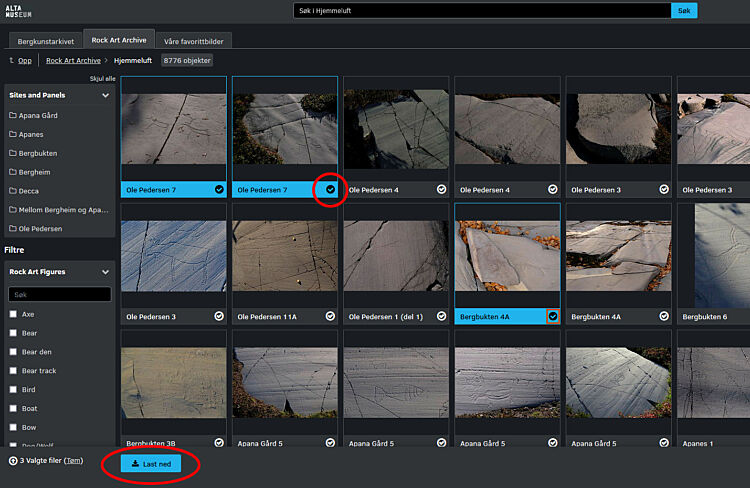The image size is (750, 488).
Task: Select checkmark on Ole Pedersen 11A card
Action: tap(330, 316)
